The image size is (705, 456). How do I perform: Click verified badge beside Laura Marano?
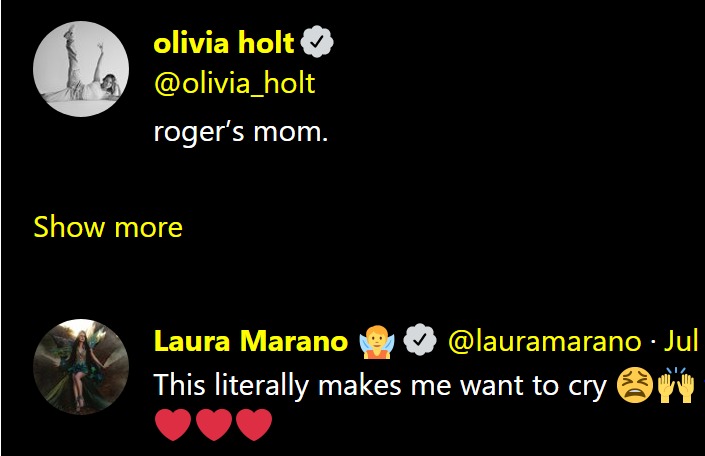pyautogui.click(x=423, y=342)
